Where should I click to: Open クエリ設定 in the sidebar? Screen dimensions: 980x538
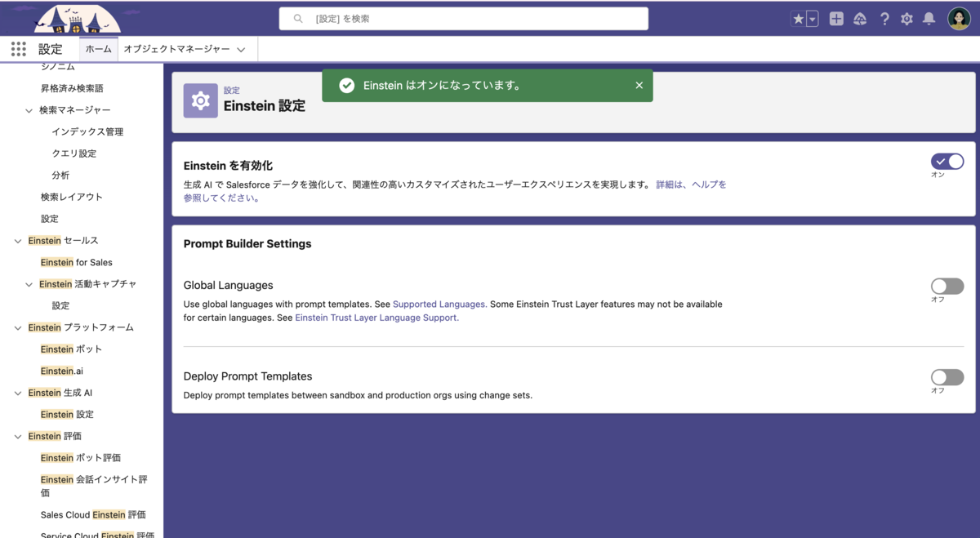[x=73, y=153]
